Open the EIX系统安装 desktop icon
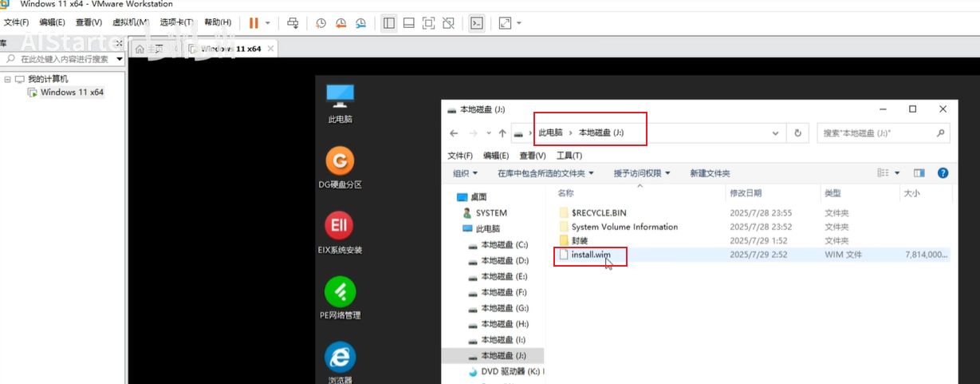The height and width of the screenshot is (384, 980). pos(340,227)
